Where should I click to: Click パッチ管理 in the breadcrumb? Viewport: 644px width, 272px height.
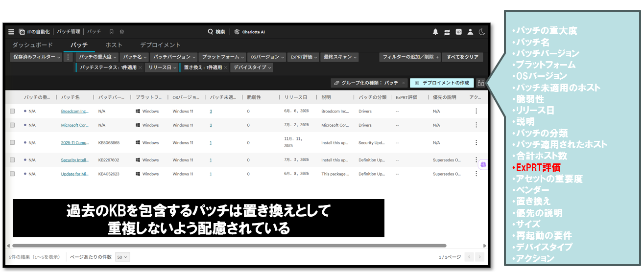[68, 32]
